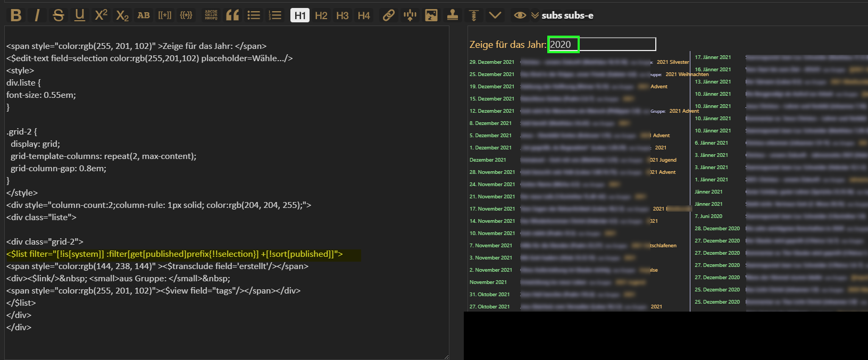The height and width of the screenshot is (360, 868).
Task: Open the preview type dropdown
Action: [x=535, y=15]
